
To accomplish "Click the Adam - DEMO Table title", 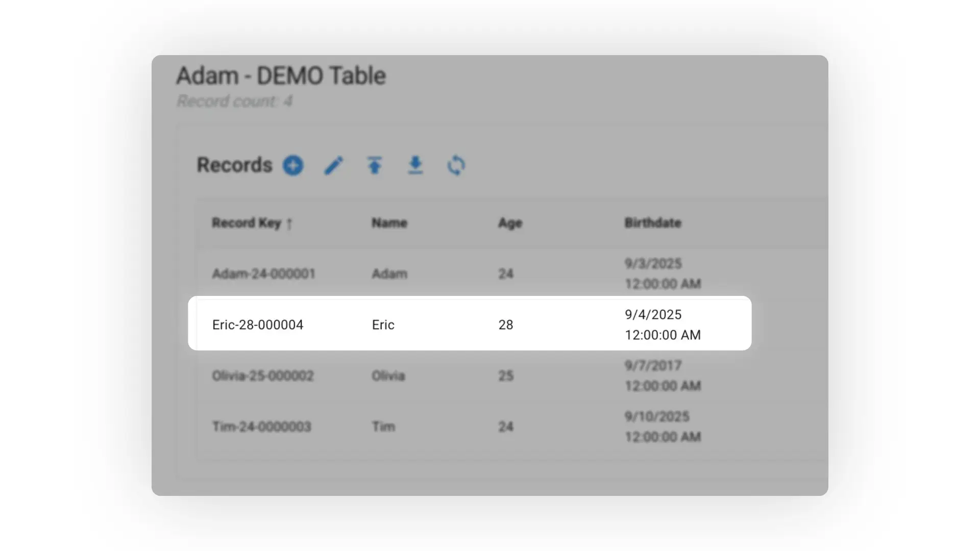I will tap(281, 75).
